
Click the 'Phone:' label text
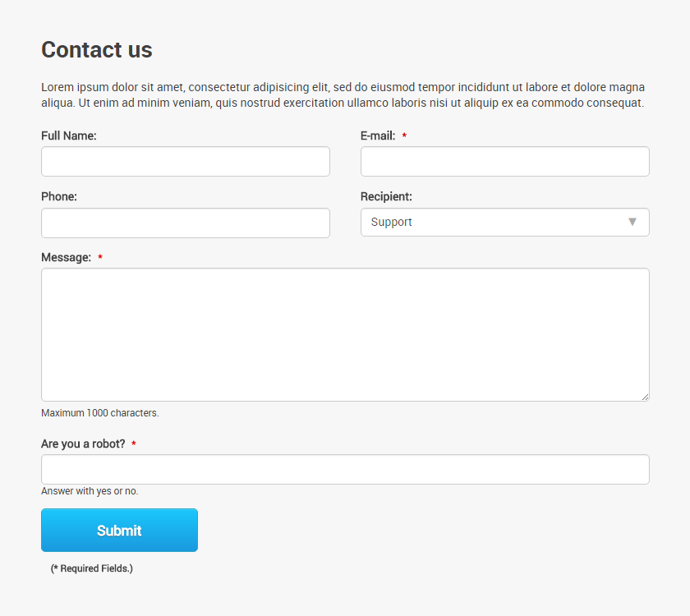tap(59, 196)
